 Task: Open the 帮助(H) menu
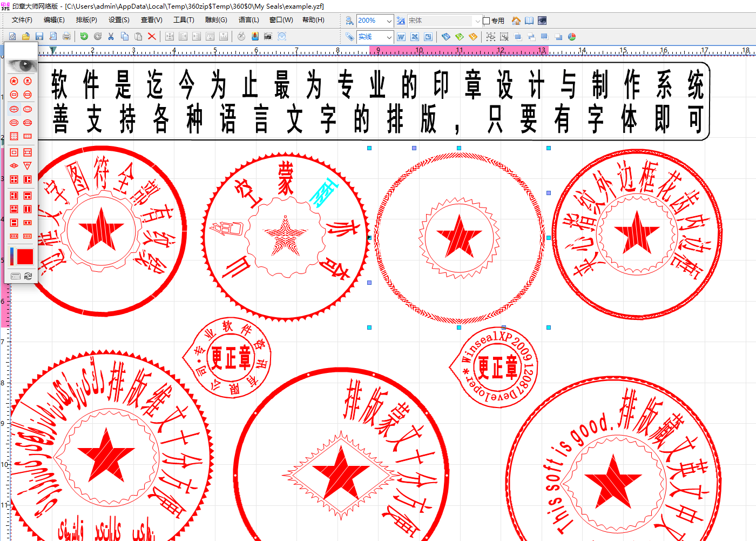pos(313,20)
